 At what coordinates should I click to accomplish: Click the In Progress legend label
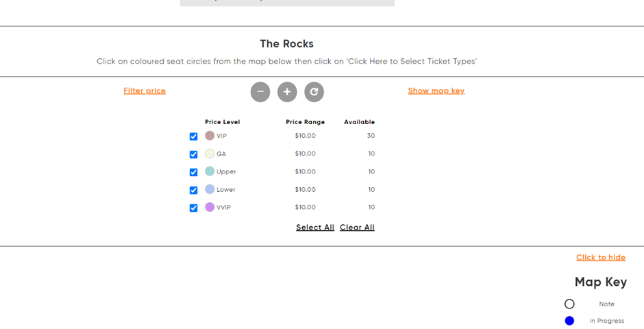click(606, 321)
